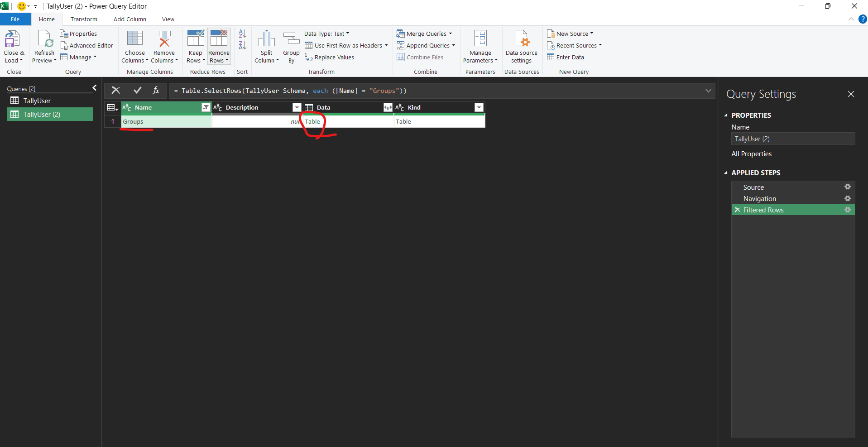
Task: Click the All Properties link
Action: click(x=751, y=154)
